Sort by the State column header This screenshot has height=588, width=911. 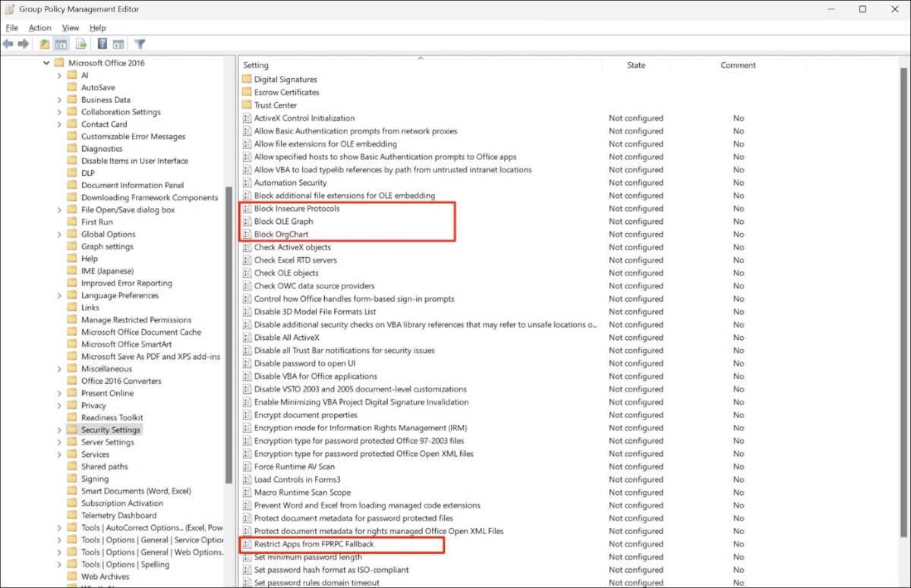636,65
